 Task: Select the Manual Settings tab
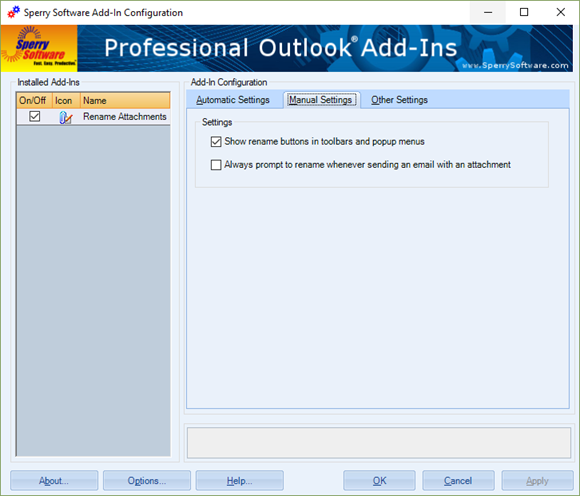pyautogui.click(x=321, y=100)
